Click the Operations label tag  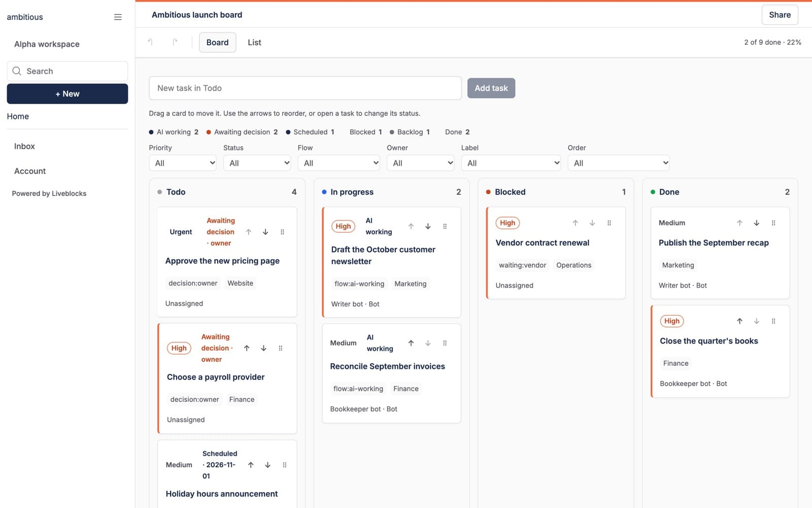point(574,265)
